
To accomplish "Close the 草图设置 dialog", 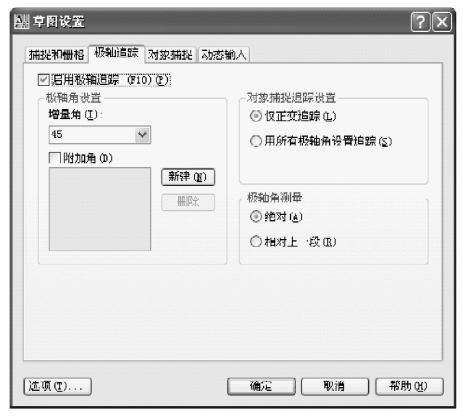I will coord(442,22).
